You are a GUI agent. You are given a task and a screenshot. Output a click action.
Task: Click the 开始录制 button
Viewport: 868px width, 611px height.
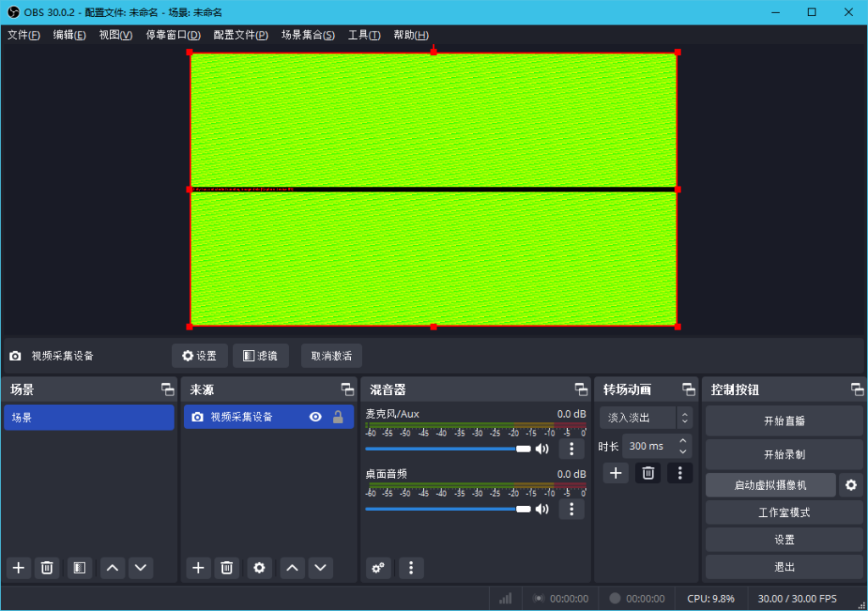pos(784,454)
